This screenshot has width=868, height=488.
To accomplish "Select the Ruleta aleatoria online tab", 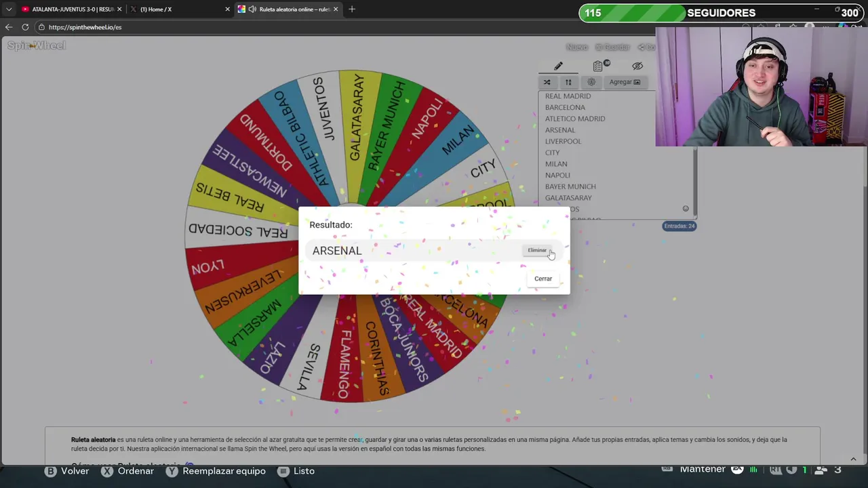I will 288,9.
